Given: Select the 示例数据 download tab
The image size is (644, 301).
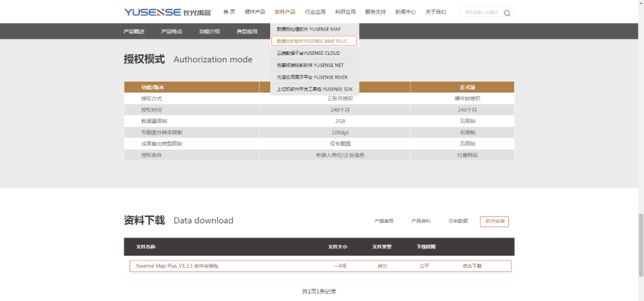Looking at the screenshot, I should click(x=458, y=221).
